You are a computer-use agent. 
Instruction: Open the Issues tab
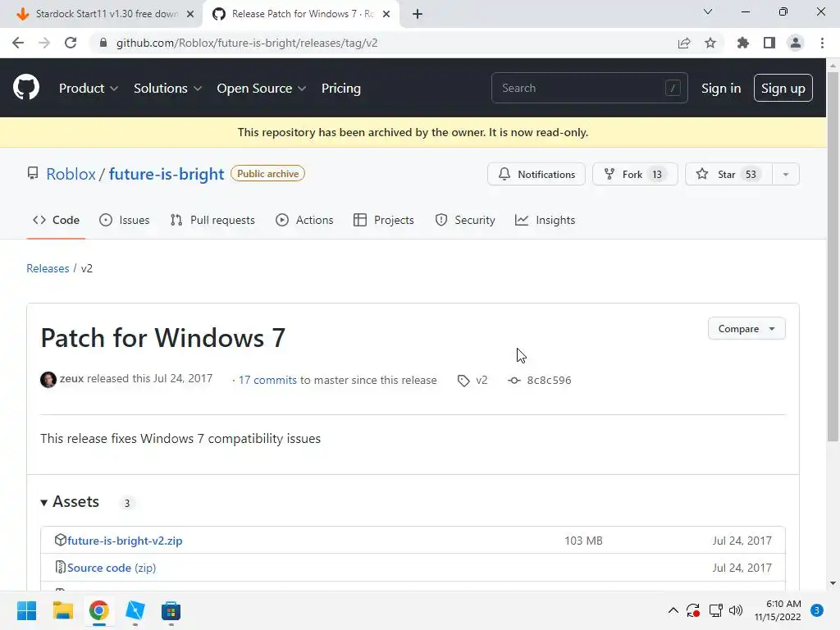click(125, 220)
